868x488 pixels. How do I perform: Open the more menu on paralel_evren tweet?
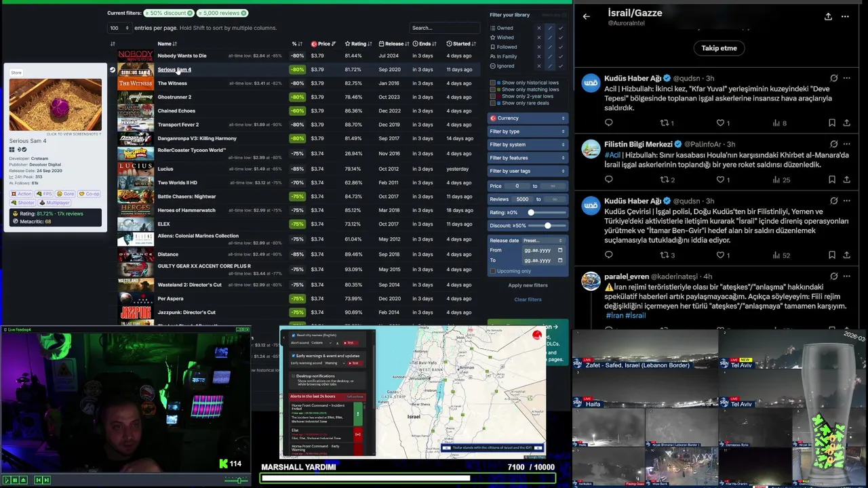point(846,277)
